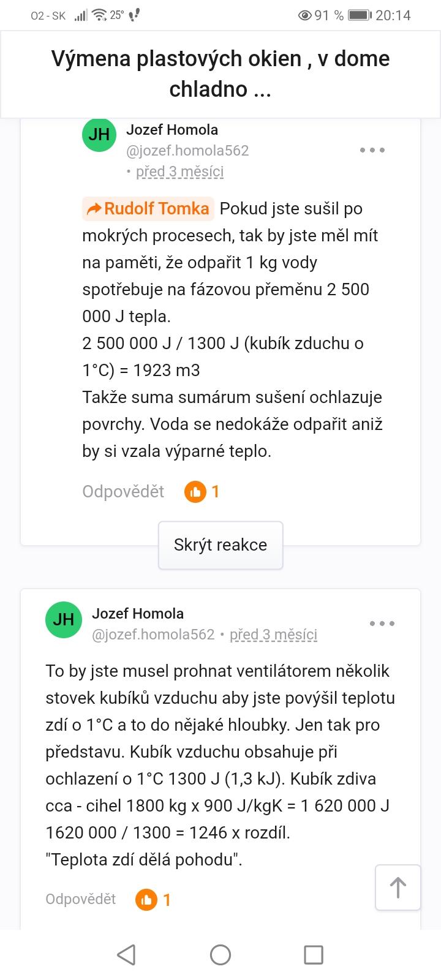Tap the battery icon in status bar
The height and width of the screenshot is (980, 441).
tap(360, 15)
